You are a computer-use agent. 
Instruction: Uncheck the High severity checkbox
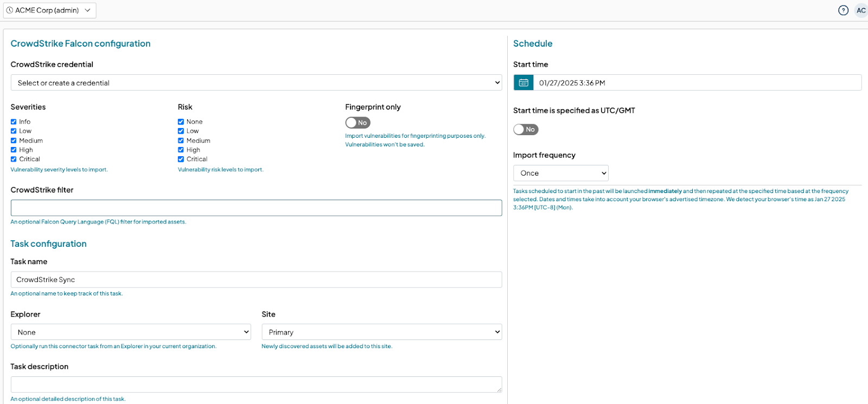pyautogui.click(x=14, y=150)
